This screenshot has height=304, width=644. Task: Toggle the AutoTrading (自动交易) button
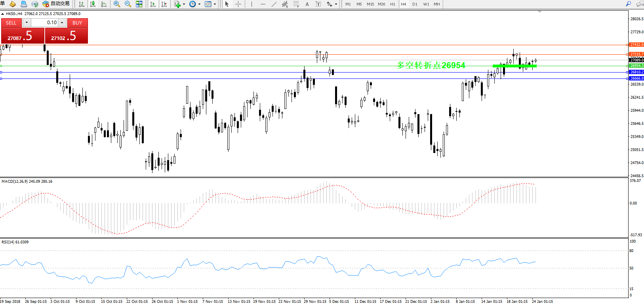(56, 4)
